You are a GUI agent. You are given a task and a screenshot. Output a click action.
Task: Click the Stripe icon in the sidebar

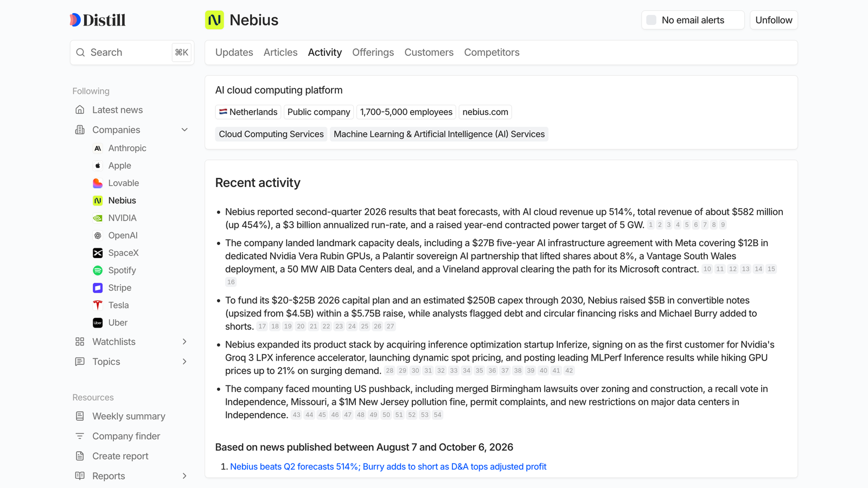point(98,287)
